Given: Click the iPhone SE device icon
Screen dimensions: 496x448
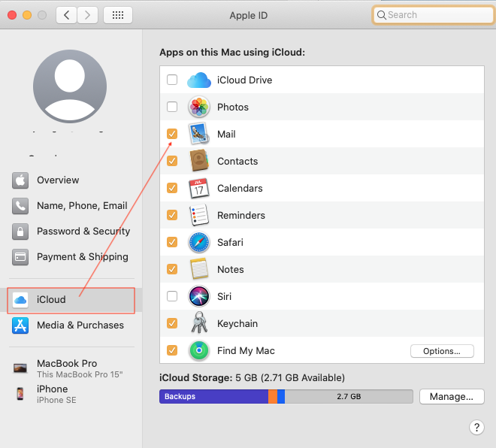Looking at the screenshot, I should click(20, 394).
